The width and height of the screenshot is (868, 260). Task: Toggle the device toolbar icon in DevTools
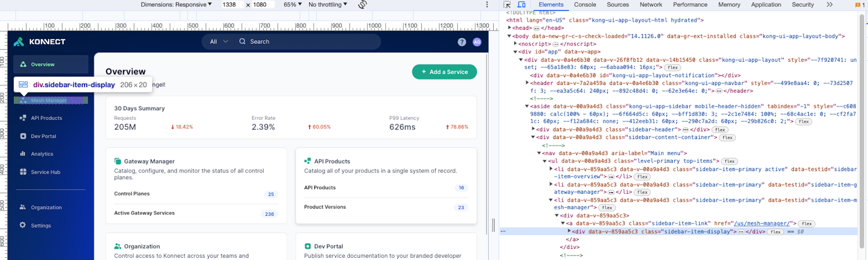coord(521,5)
